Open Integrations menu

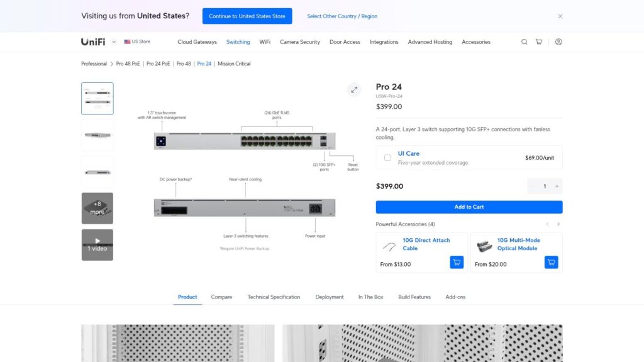click(x=384, y=42)
